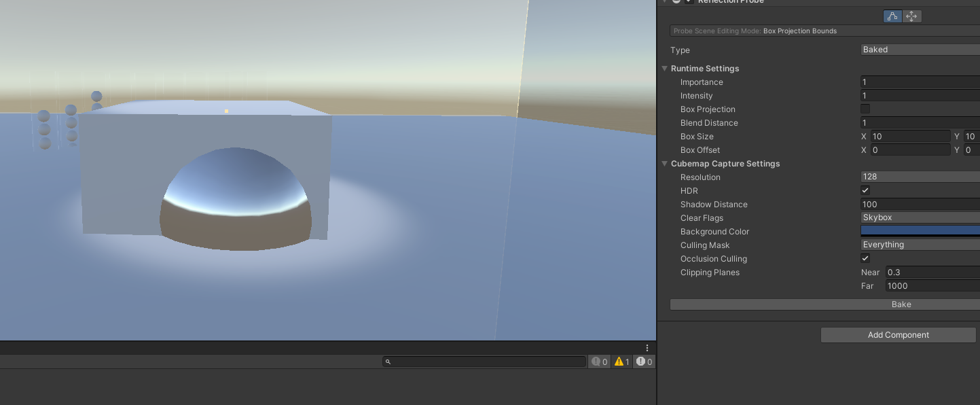Uncheck the HDR checkbox
Image resolution: width=980 pixels, height=405 pixels.
tap(865, 190)
